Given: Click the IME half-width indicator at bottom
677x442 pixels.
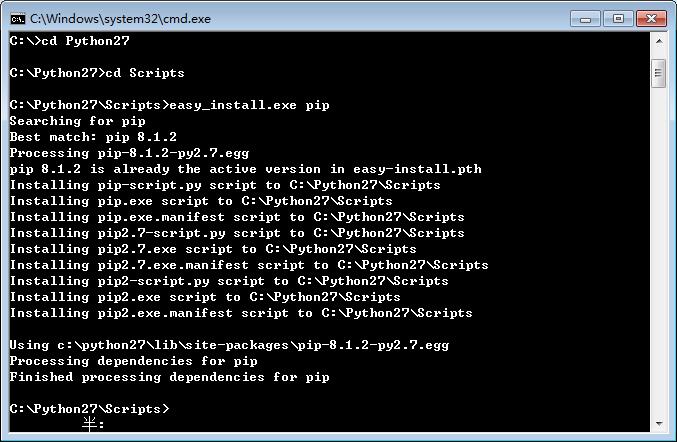Looking at the screenshot, I should pos(93,425).
